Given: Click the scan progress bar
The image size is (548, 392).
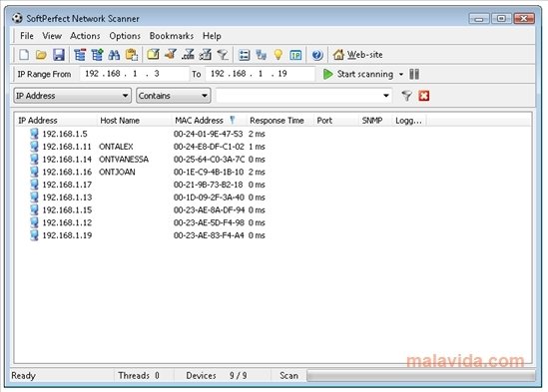Looking at the screenshot, I should tap(421, 376).
